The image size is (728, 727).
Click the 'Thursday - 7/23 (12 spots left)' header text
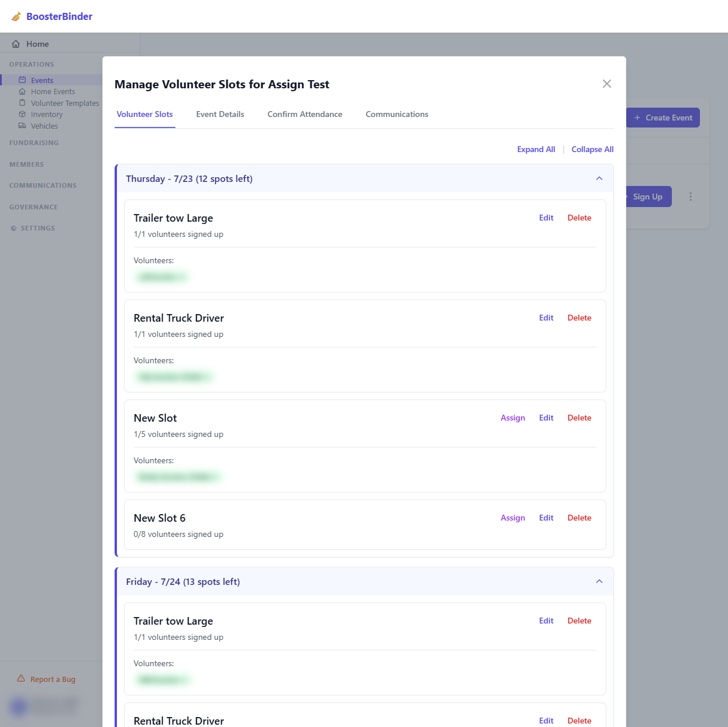click(x=189, y=178)
